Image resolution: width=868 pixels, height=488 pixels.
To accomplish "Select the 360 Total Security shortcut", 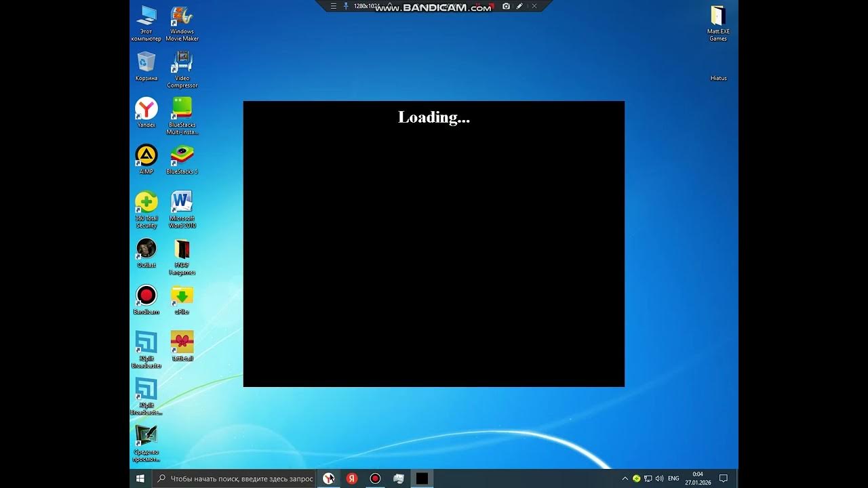I will 146,203.
